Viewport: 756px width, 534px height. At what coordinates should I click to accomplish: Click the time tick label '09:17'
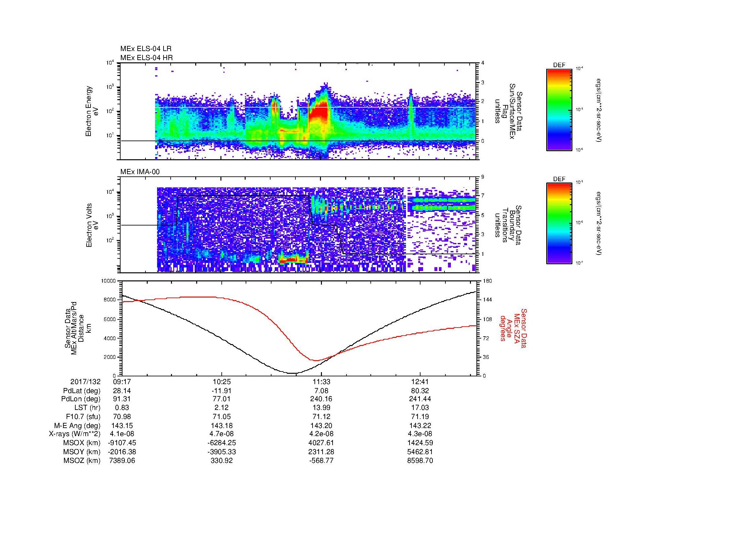click(x=122, y=382)
